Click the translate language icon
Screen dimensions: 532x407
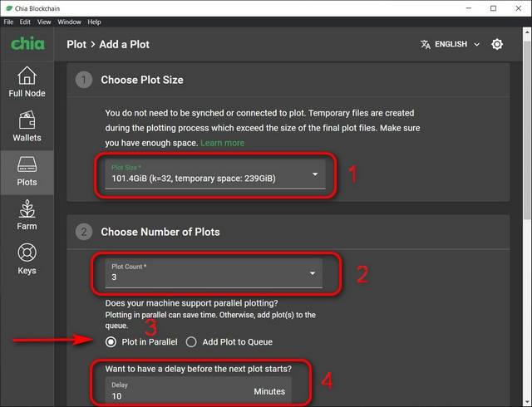click(x=426, y=44)
